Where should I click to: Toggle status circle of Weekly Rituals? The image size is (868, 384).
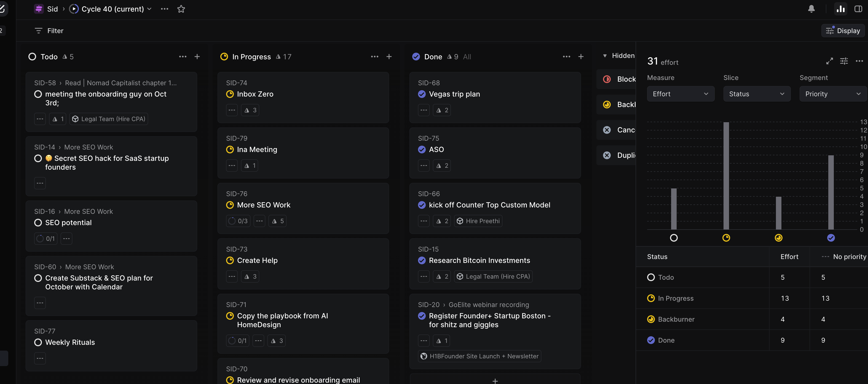pyautogui.click(x=38, y=342)
